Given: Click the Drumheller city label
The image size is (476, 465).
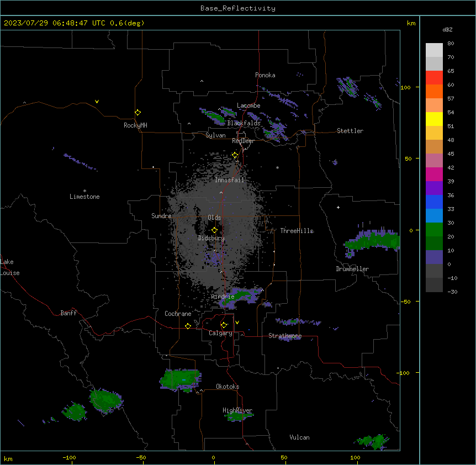Looking at the screenshot, I should click(x=352, y=269).
